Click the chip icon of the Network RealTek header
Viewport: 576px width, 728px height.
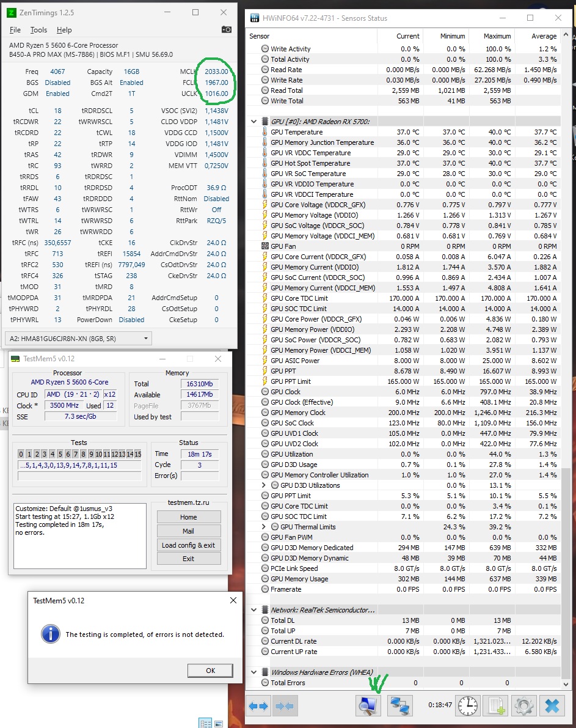point(265,609)
